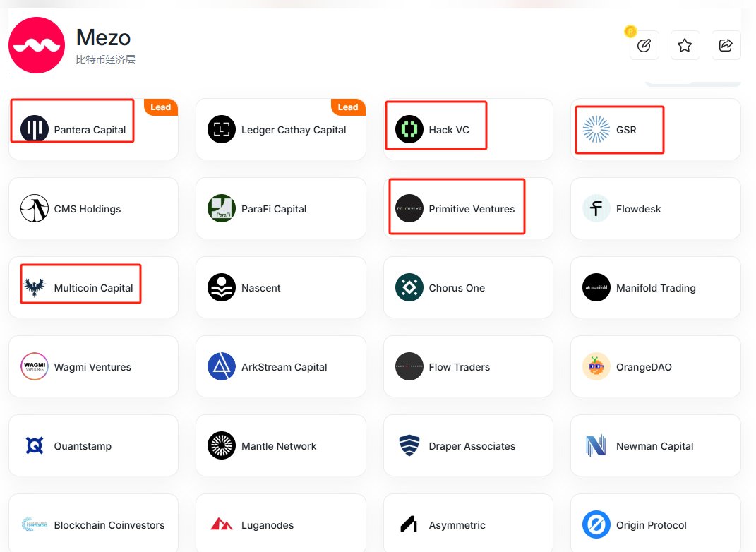Open the Flowdesk name link
This screenshot has height=552, width=756.
click(x=638, y=209)
